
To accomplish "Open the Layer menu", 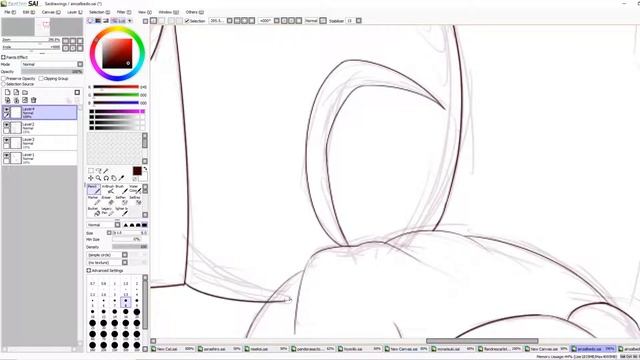I will coord(75,12).
